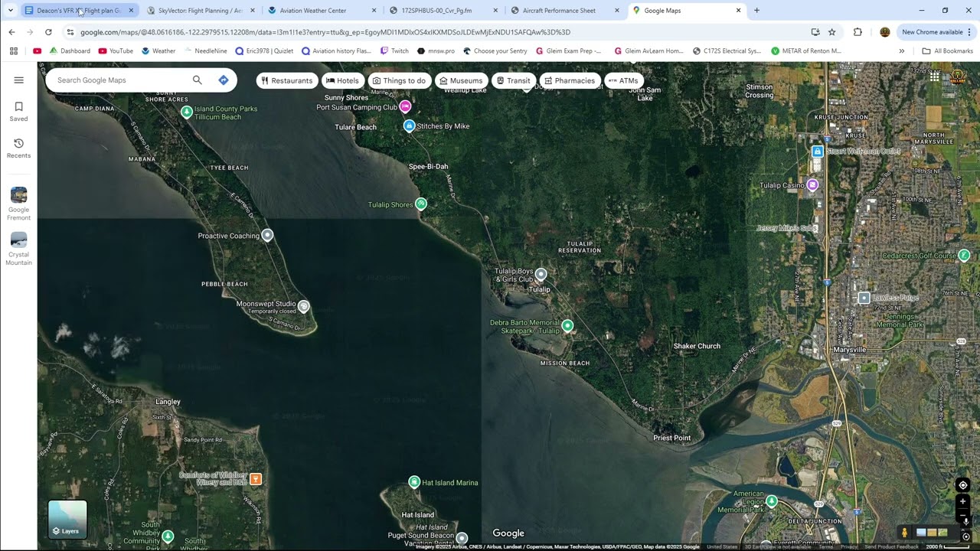Switch to Deacon's VFR Flight plan tab
The image size is (980, 551).
(x=79, y=11)
